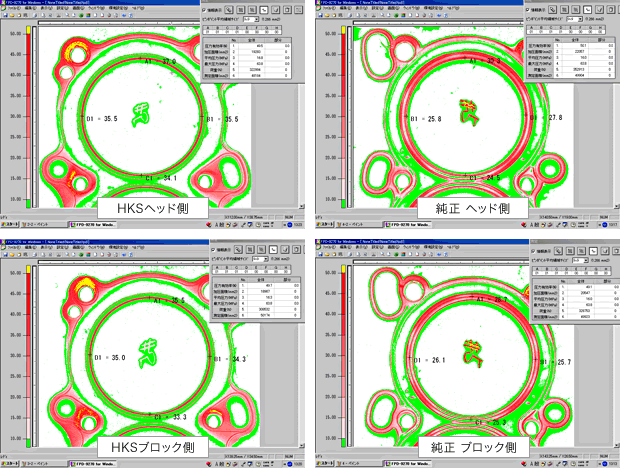
Task: Toggle the display checkbox in 純正 ヘッド側 analysis panel
Action: tap(528, 9)
